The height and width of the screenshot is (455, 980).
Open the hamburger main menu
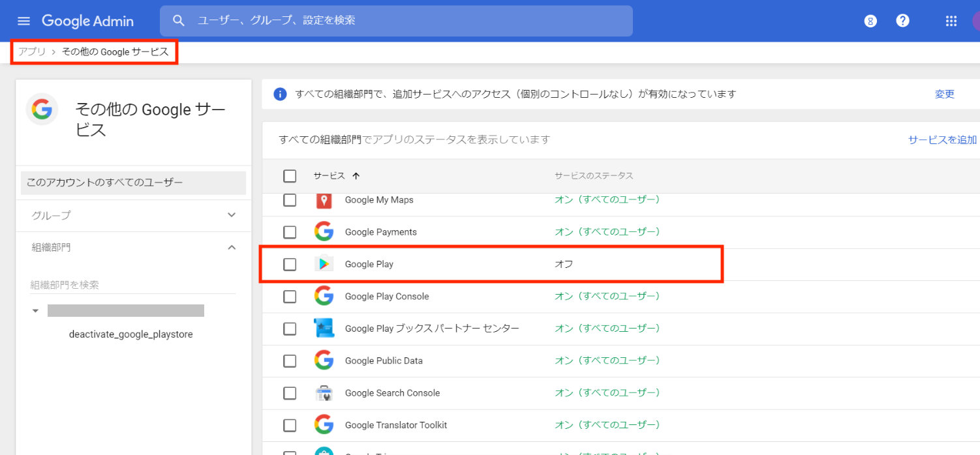tap(23, 21)
